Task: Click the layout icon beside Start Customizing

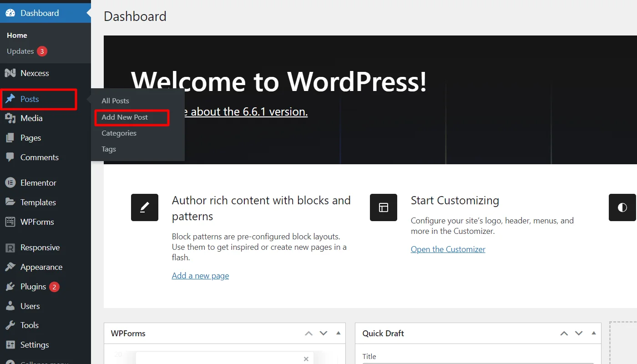Action: pos(384,207)
